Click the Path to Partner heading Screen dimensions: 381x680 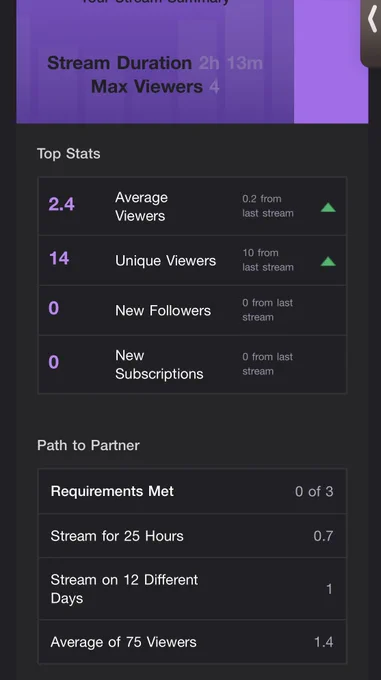click(x=88, y=445)
